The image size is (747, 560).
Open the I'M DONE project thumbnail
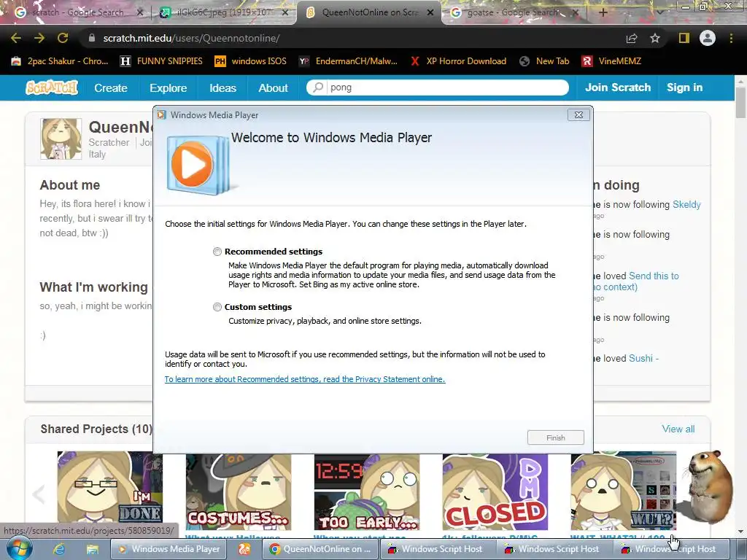pyautogui.click(x=109, y=491)
